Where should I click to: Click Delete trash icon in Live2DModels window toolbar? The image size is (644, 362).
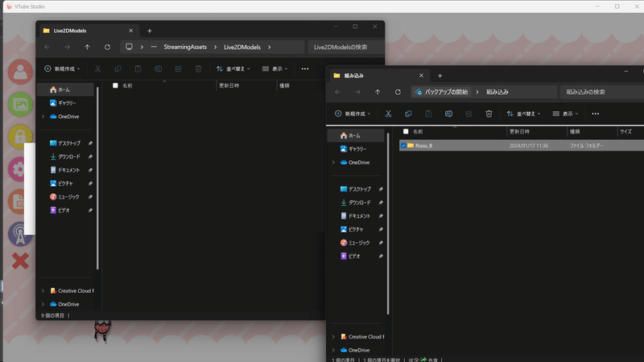tap(198, 69)
